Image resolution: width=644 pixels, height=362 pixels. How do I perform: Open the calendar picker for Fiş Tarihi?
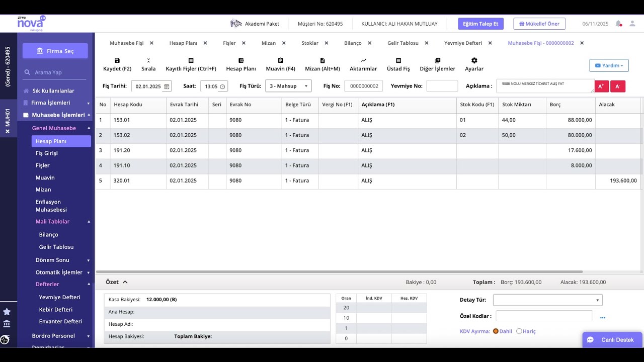[167, 86]
